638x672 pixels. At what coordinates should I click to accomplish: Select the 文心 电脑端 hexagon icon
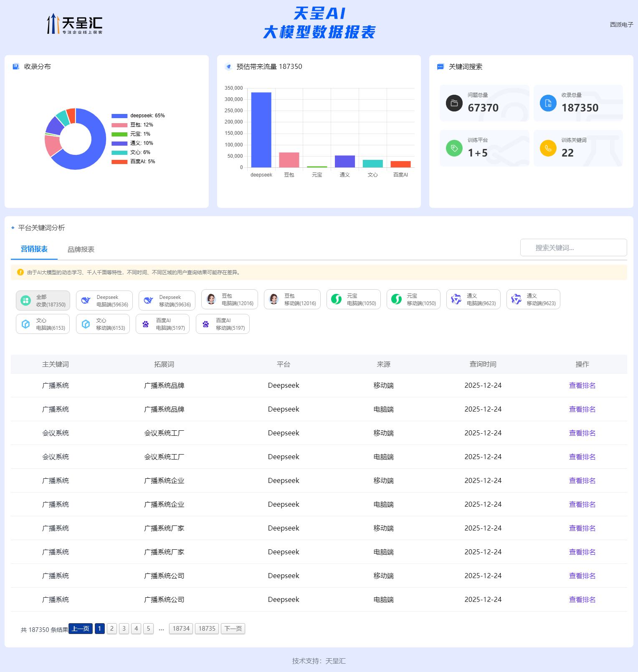tap(26, 324)
